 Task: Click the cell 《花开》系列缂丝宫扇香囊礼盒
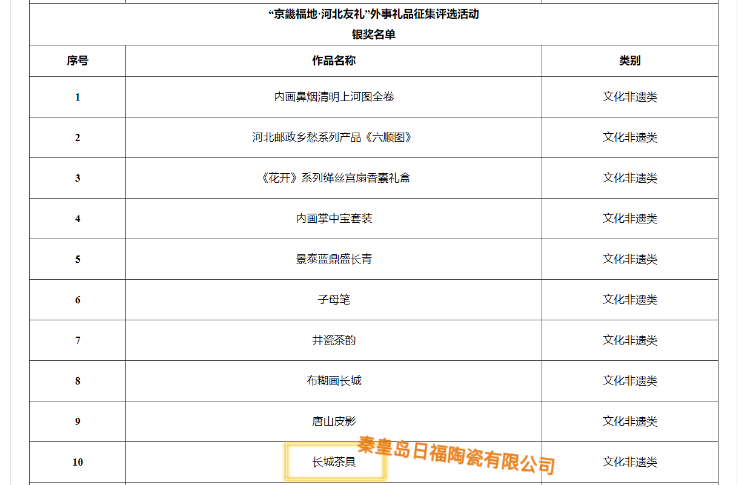pyautogui.click(x=333, y=178)
